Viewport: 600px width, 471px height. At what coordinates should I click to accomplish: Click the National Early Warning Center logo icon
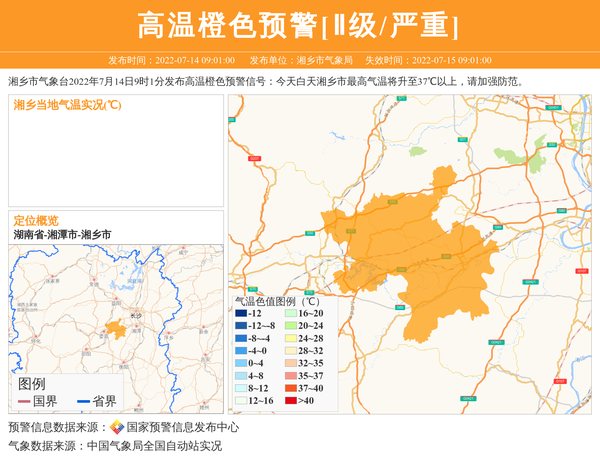click(x=117, y=428)
